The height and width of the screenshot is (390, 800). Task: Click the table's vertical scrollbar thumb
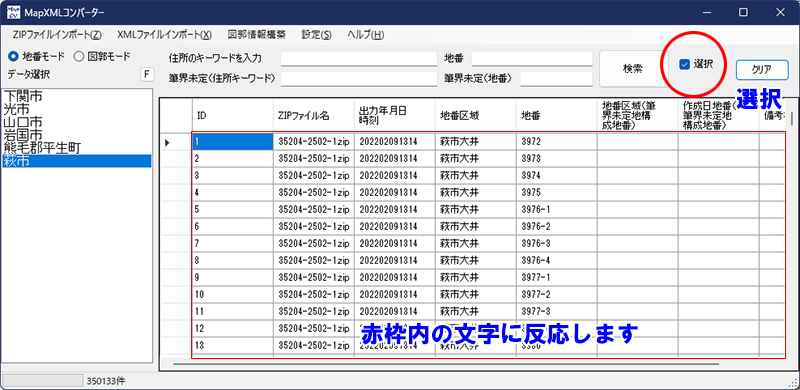click(x=792, y=118)
